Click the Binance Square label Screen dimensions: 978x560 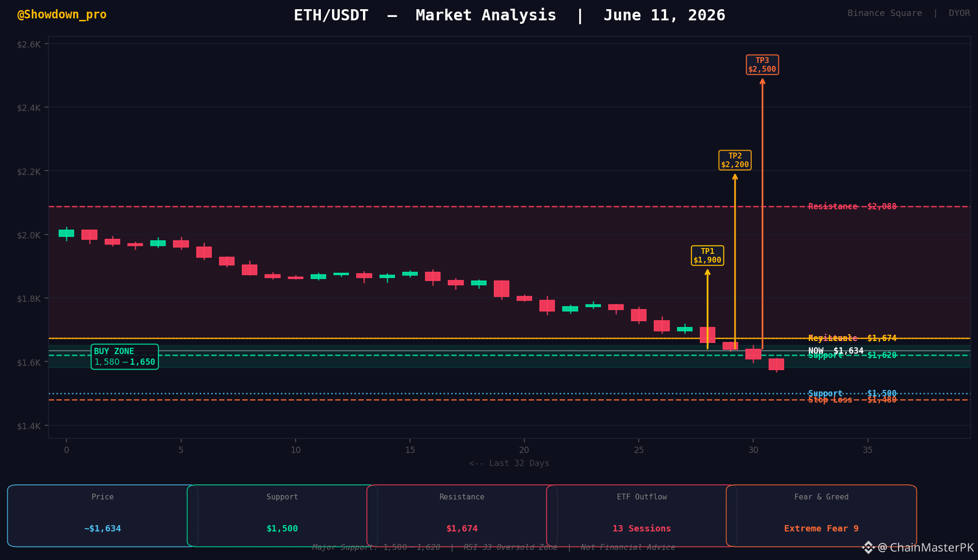pos(884,13)
